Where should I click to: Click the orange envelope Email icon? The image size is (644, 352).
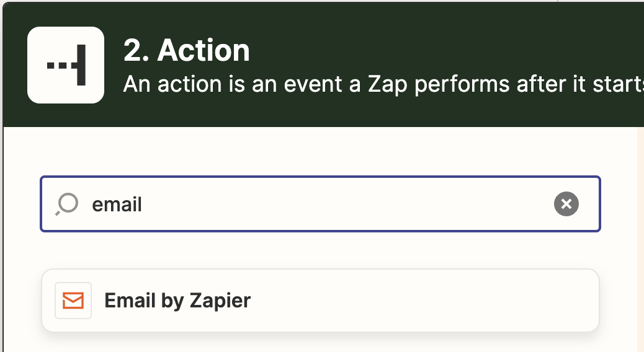(x=73, y=301)
